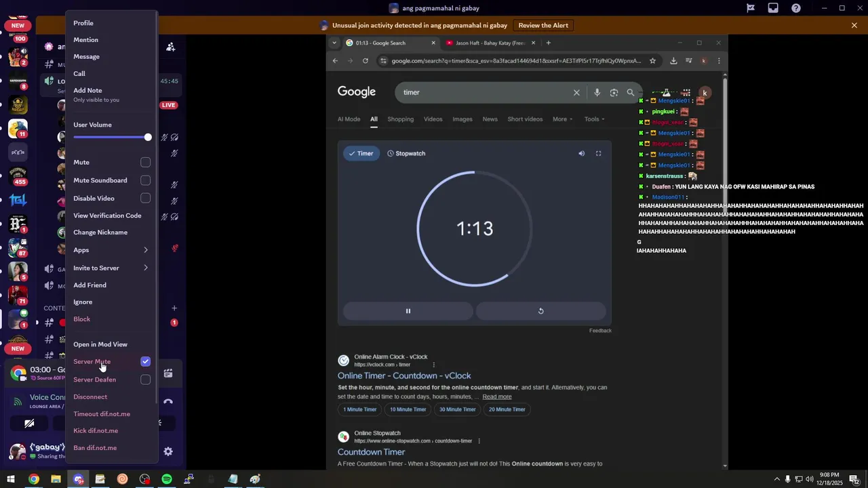Open the Countdown Timer result link
Image resolution: width=868 pixels, height=488 pixels.
click(371, 452)
